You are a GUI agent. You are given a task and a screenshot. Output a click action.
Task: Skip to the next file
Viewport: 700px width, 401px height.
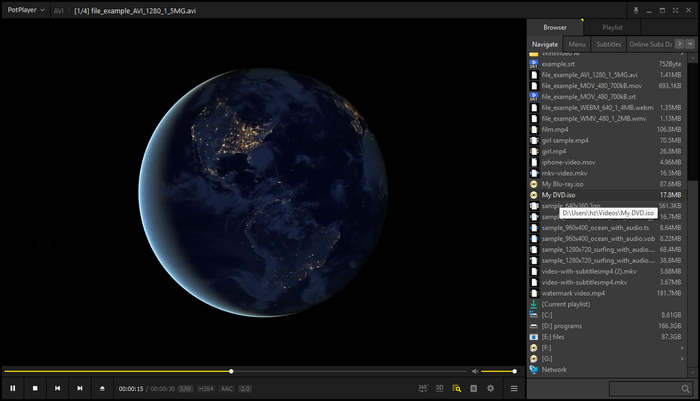coord(79,388)
